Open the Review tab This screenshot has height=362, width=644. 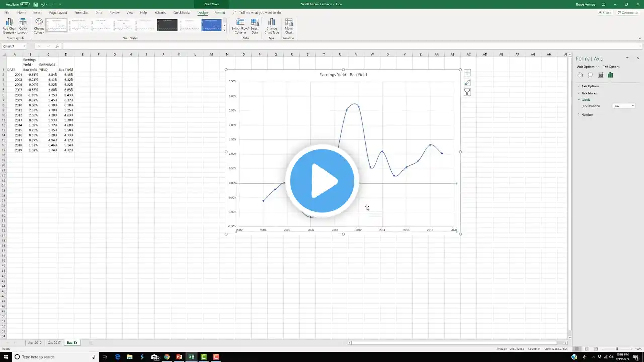114,12
